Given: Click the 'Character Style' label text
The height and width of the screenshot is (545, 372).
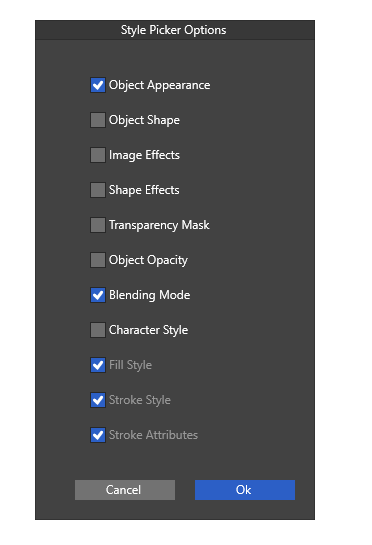Looking at the screenshot, I should (148, 330).
